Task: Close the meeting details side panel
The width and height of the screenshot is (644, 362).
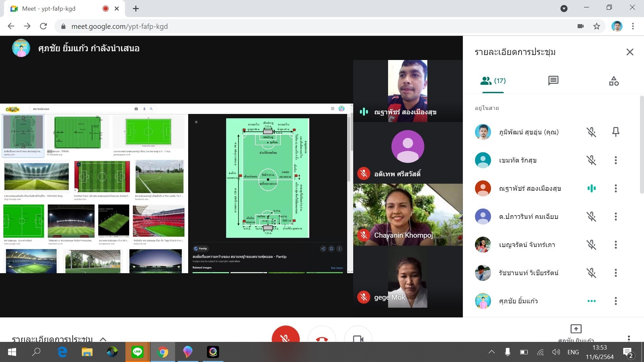Action: (630, 52)
